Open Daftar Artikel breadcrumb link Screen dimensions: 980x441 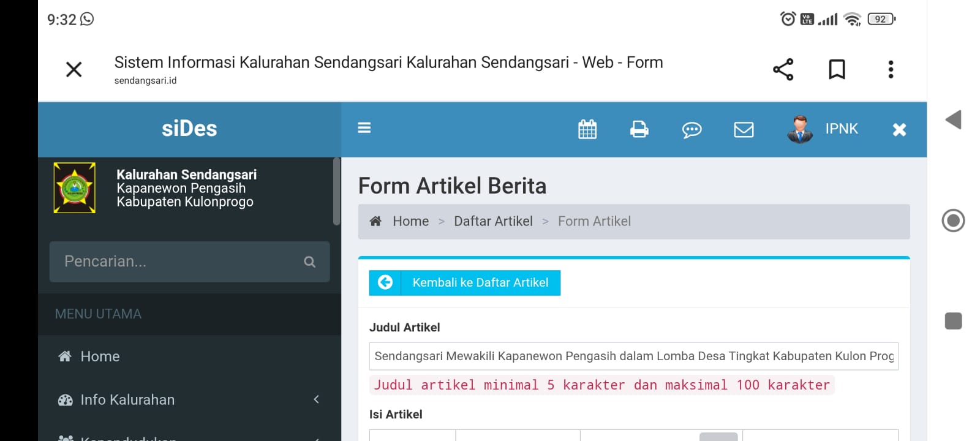click(493, 221)
